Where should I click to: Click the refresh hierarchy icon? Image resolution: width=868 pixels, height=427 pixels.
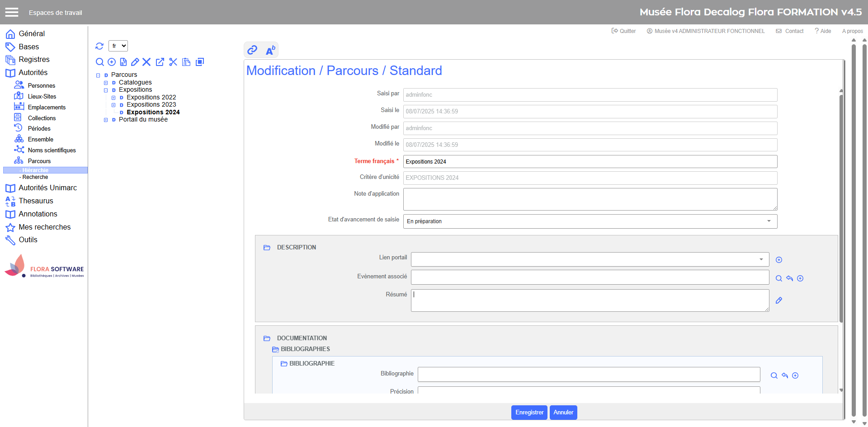point(99,46)
